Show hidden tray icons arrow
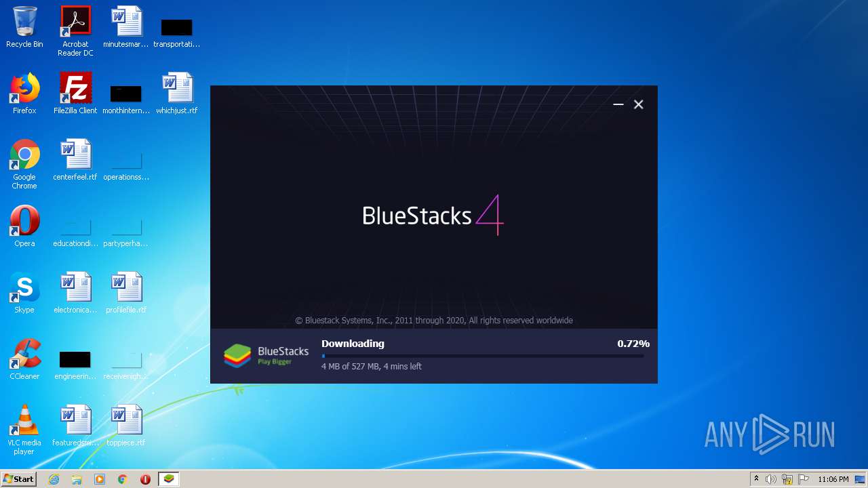The width and height of the screenshot is (868, 488). (x=756, y=479)
